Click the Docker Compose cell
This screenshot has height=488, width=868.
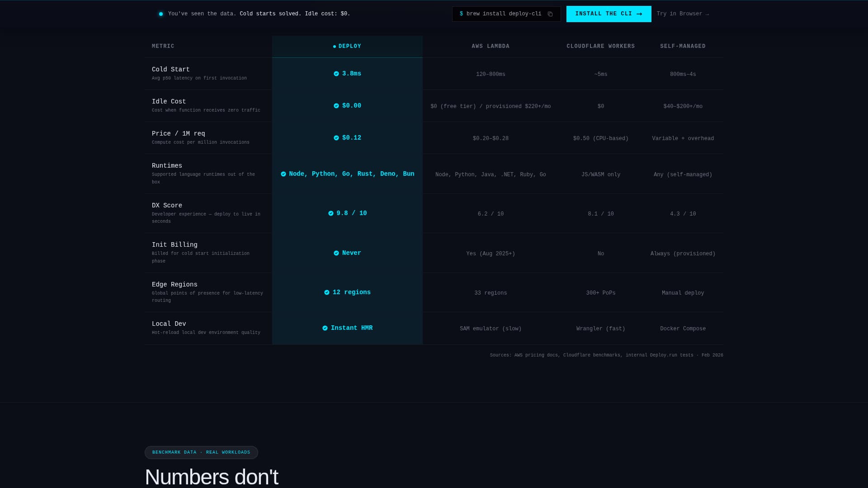pos(683,329)
